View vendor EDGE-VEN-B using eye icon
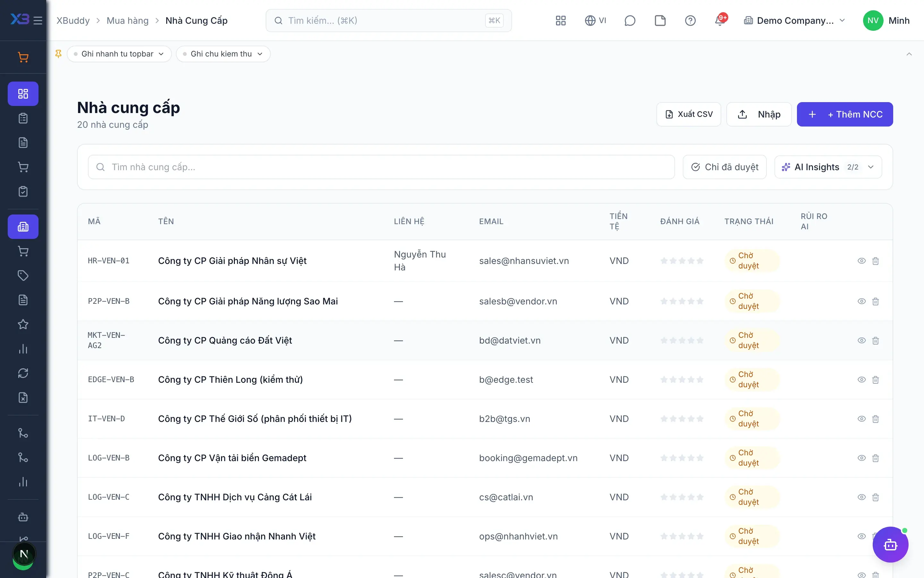This screenshot has width=924, height=578. pos(861,380)
